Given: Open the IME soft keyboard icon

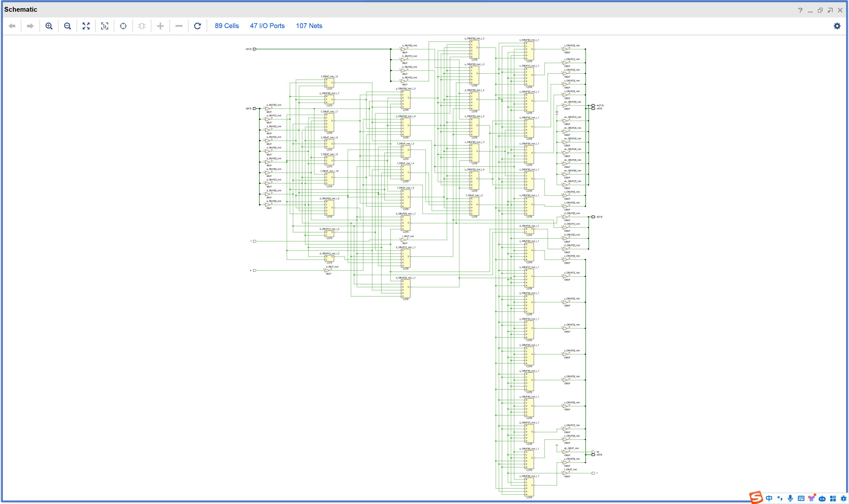Looking at the screenshot, I should tap(801, 498).
